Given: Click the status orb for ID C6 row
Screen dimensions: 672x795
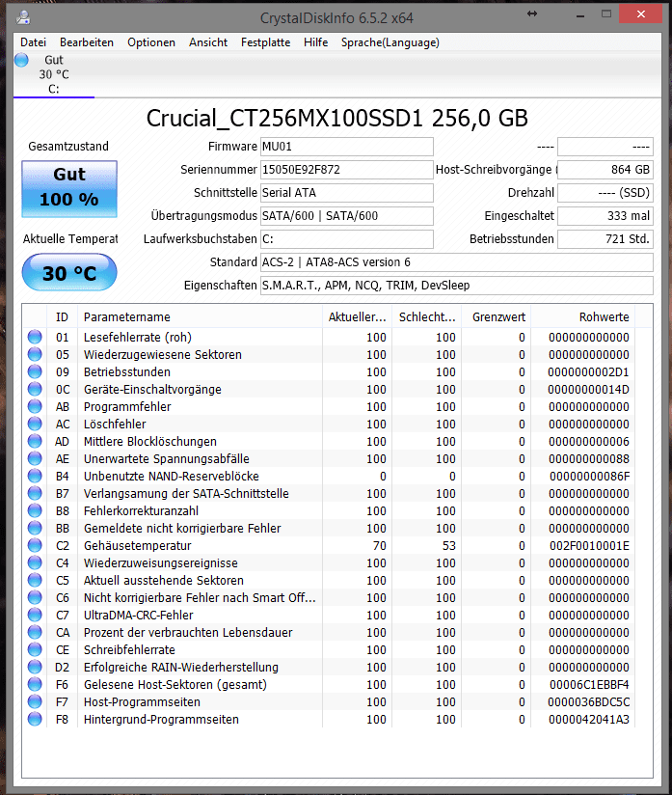Looking at the screenshot, I should (x=35, y=597).
